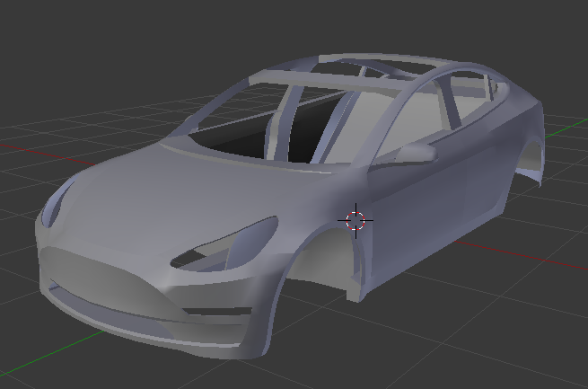Image resolution: width=588 pixels, height=389 pixels.
Task: Click the car's side mirror
Action: pos(417,153)
